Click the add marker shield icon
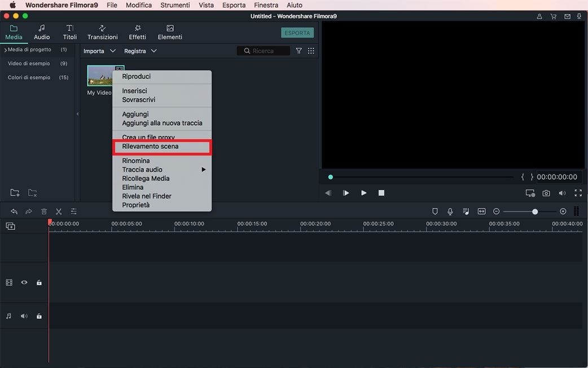The height and width of the screenshot is (368, 588). pos(435,211)
